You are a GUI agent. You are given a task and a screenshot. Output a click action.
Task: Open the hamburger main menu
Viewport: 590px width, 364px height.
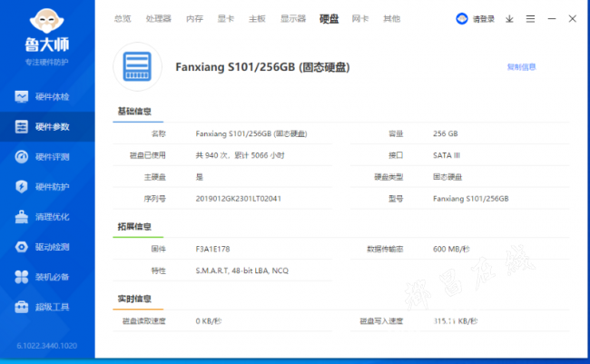click(x=531, y=19)
